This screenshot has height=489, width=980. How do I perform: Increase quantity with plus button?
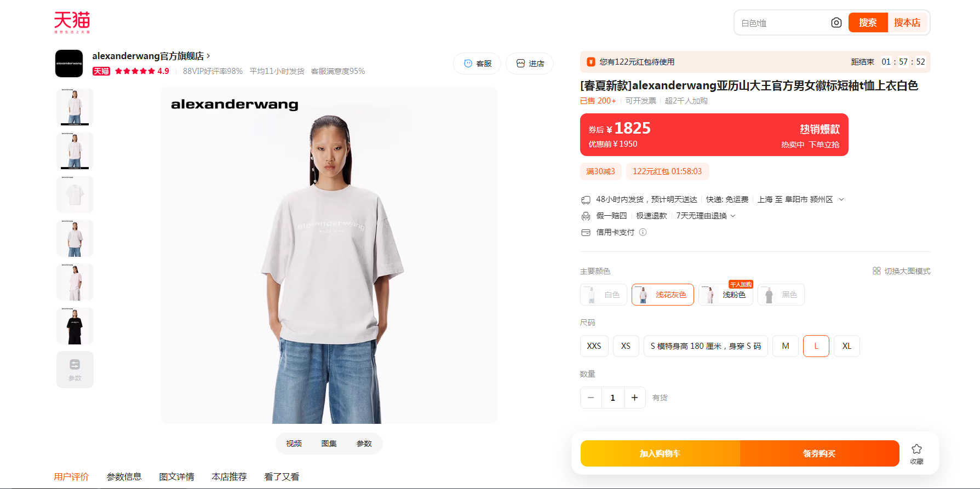coord(634,398)
